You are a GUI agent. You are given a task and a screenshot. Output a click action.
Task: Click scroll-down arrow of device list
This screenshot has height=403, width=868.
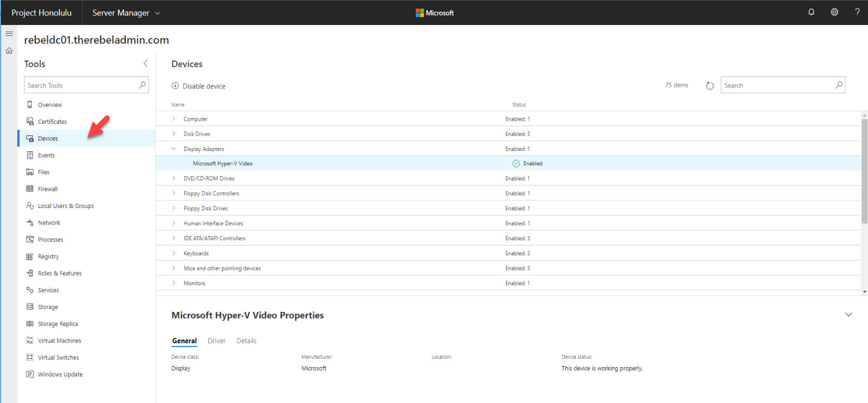pos(864,292)
